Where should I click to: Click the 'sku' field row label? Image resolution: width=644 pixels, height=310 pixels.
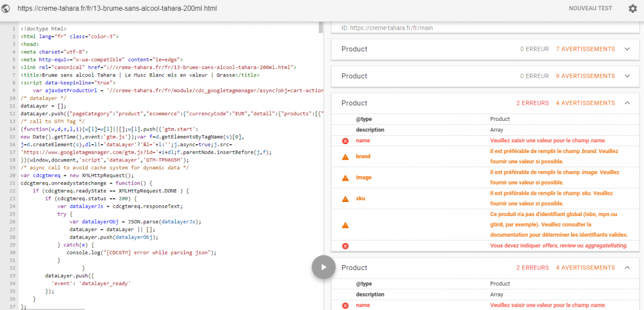361,199
